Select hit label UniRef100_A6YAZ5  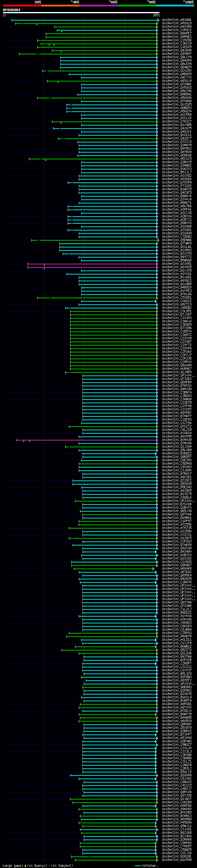pyautogui.click(x=176, y=267)
